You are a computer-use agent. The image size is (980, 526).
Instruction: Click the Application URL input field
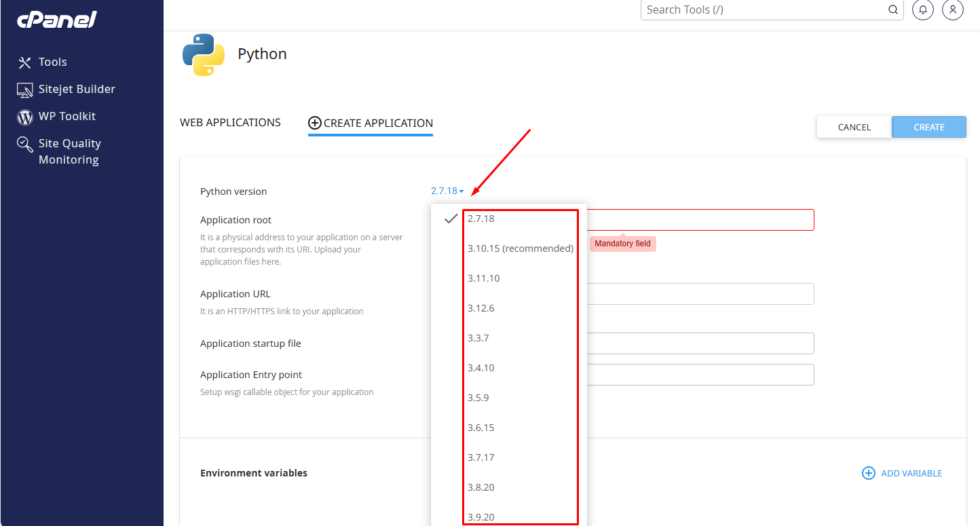706,293
